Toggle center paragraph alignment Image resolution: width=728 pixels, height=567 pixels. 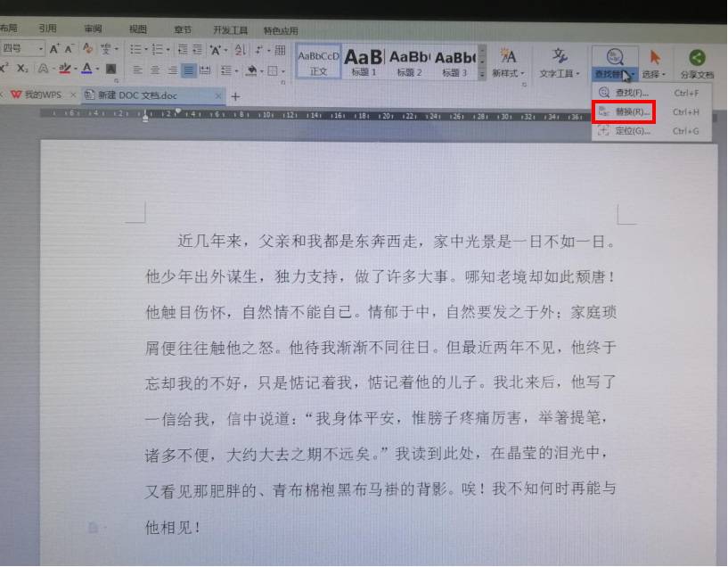pyautogui.click(x=156, y=71)
